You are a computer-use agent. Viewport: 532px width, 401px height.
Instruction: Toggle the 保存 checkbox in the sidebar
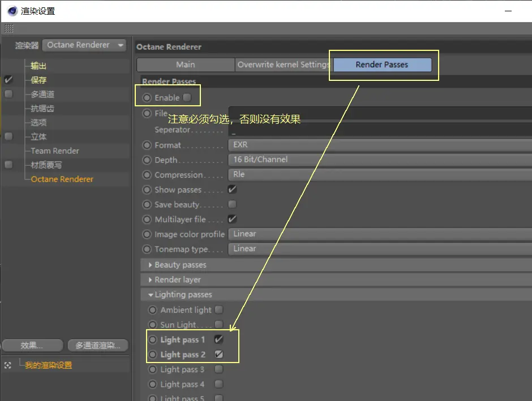click(x=8, y=80)
